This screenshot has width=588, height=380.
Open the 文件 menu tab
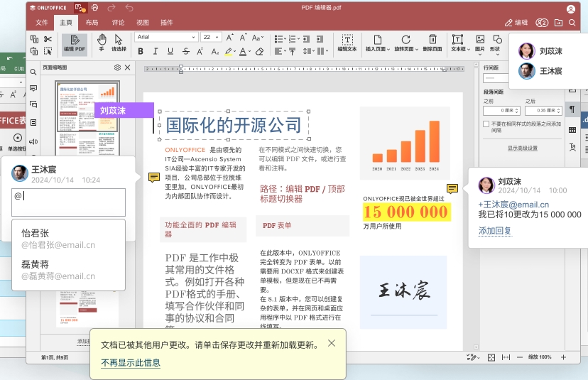click(x=42, y=23)
